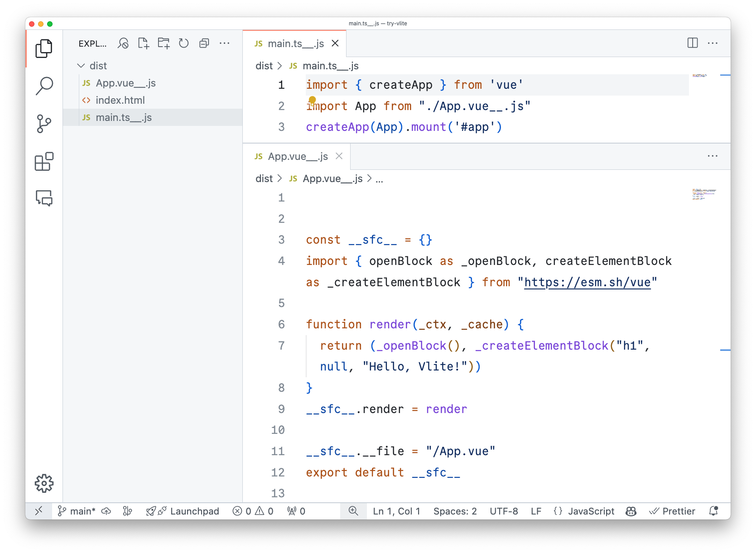The height and width of the screenshot is (553, 756).
Task: Follow the https://esm.sh/vue link in code
Action: (587, 282)
